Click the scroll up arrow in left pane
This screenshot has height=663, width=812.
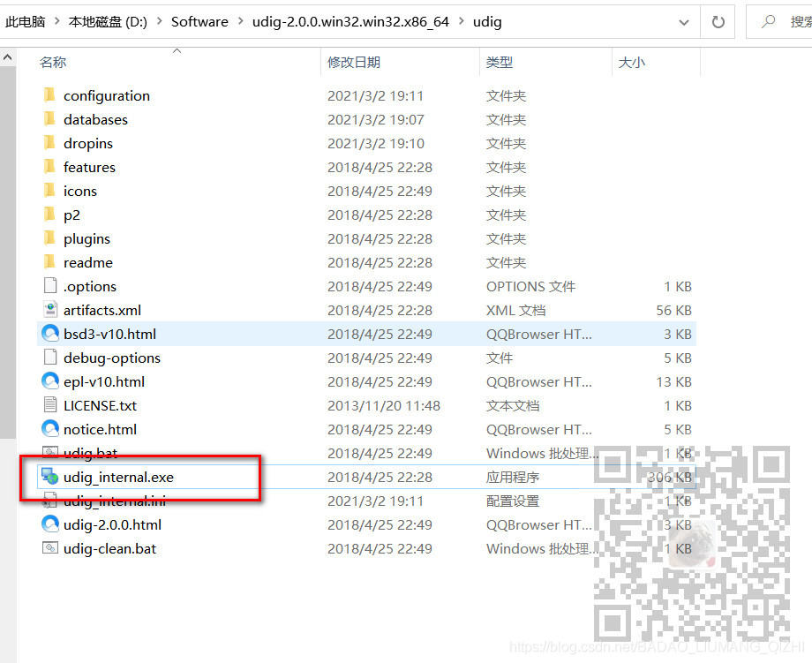8,57
